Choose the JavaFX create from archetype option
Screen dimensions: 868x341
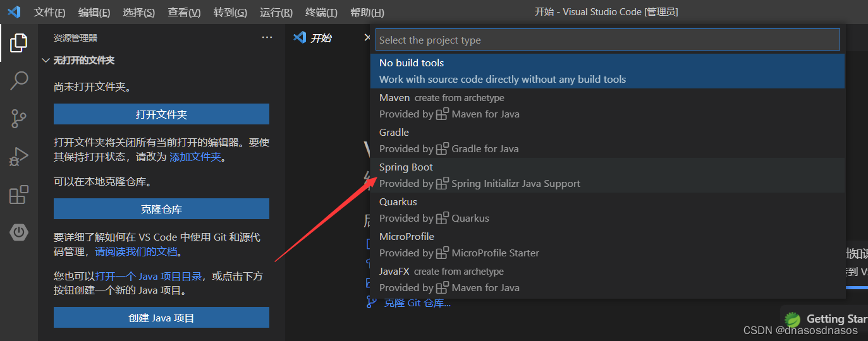pos(608,279)
